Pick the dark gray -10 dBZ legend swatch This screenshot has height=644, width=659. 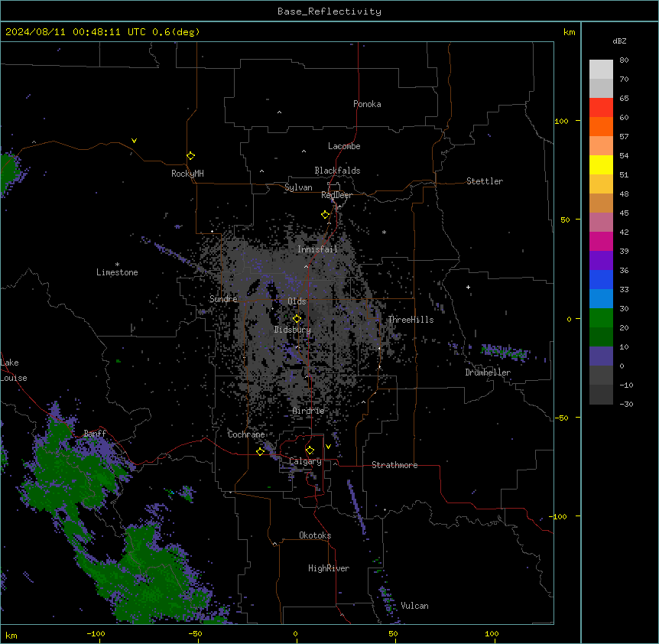pos(601,395)
